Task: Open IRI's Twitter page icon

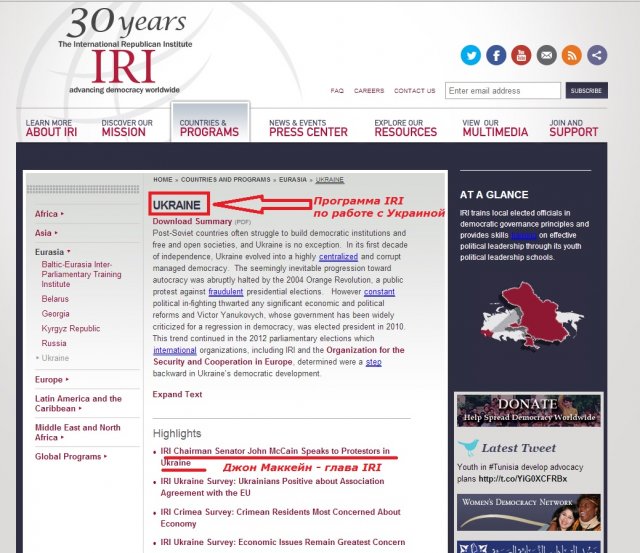Action: (x=471, y=56)
